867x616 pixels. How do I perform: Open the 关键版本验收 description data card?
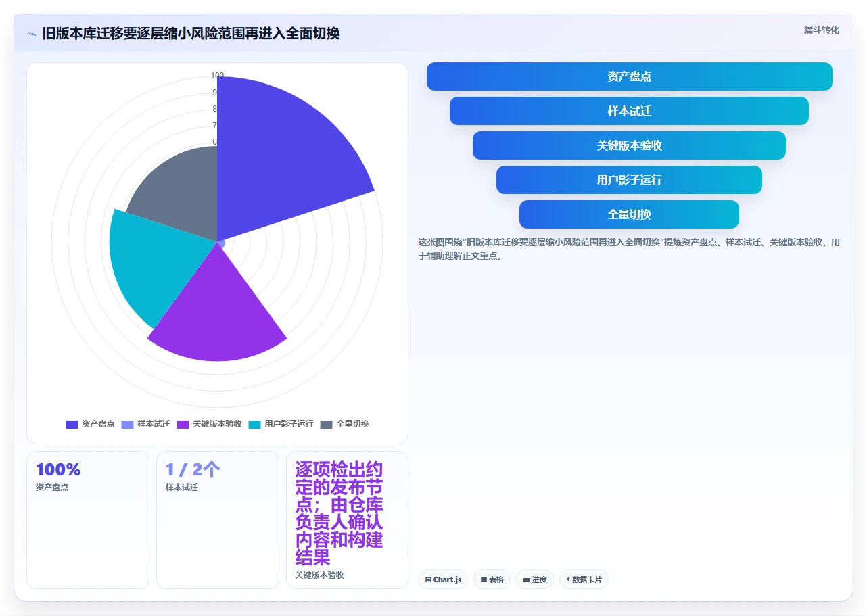click(347, 519)
